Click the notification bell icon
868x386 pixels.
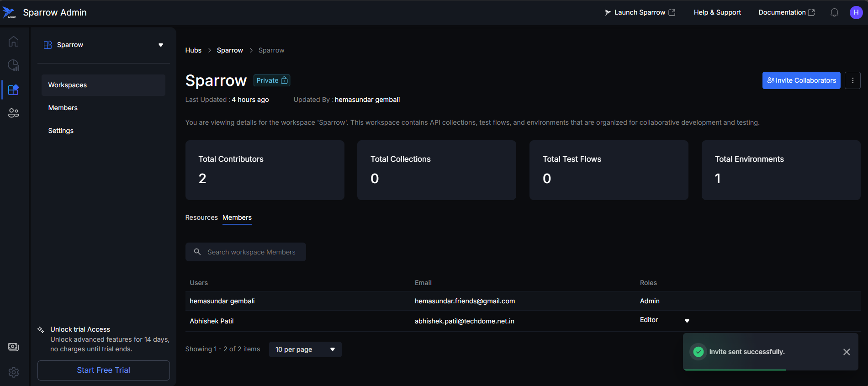coord(834,12)
